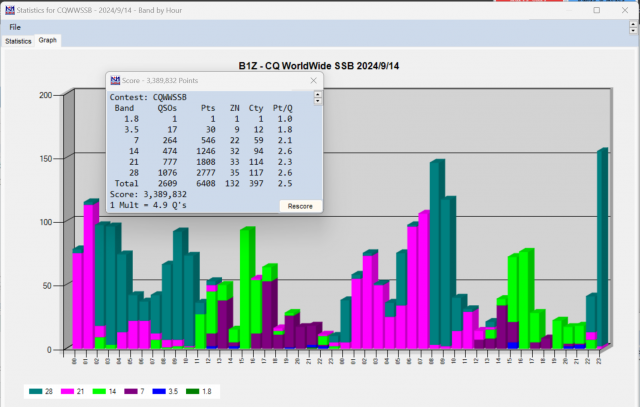
Task: Click the N1MM icon in Score window title
Action: [x=115, y=80]
